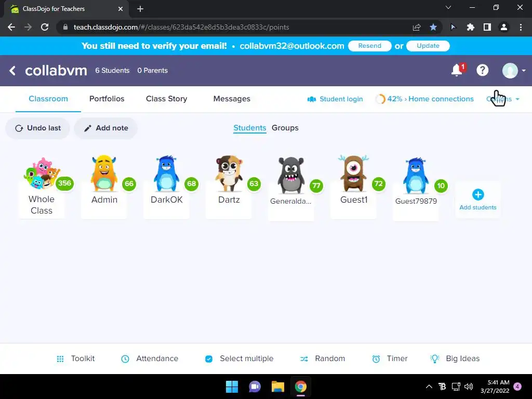Click the 77 points badge

pos(316,186)
